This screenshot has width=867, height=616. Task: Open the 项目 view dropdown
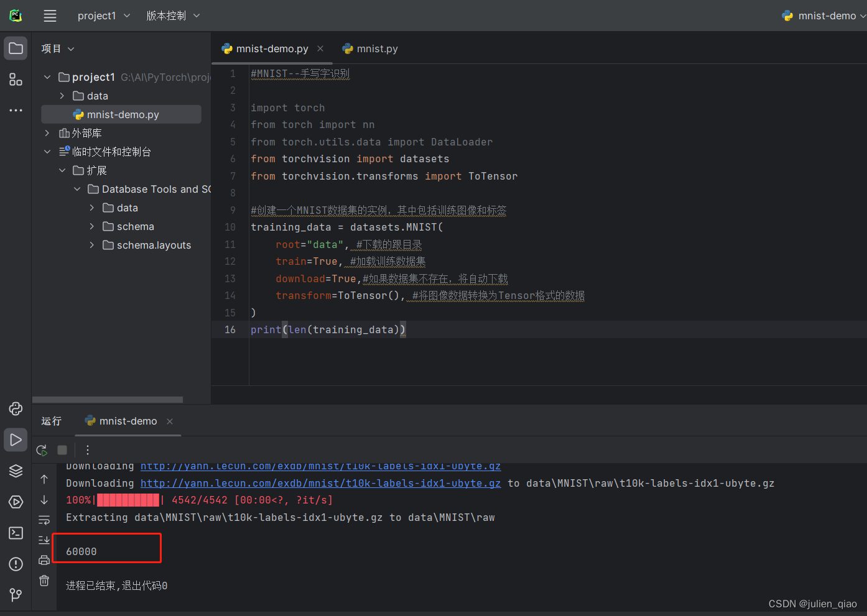[x=57, y=48]
